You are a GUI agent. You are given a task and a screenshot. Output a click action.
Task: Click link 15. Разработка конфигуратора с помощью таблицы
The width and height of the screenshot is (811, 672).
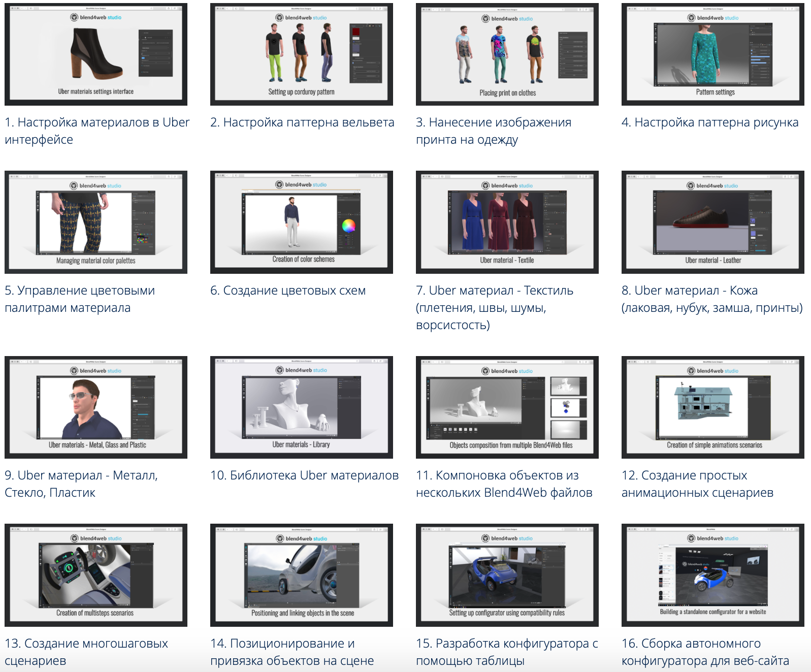tap(507, 652)
